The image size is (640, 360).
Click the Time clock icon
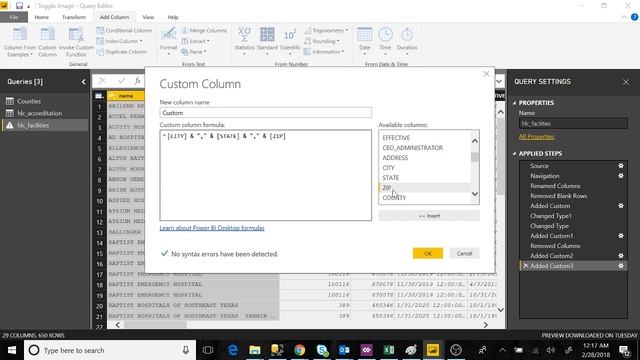385,35
